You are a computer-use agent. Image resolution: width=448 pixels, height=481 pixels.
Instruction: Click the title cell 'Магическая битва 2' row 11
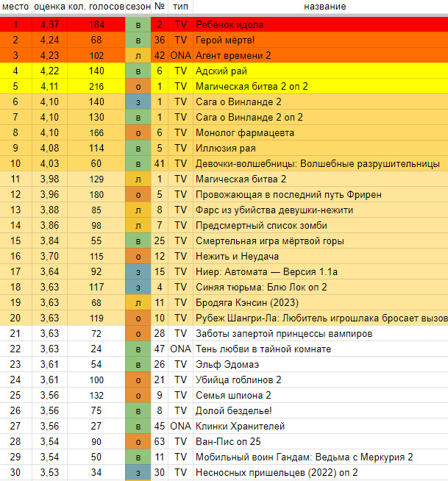pos(320,179)
